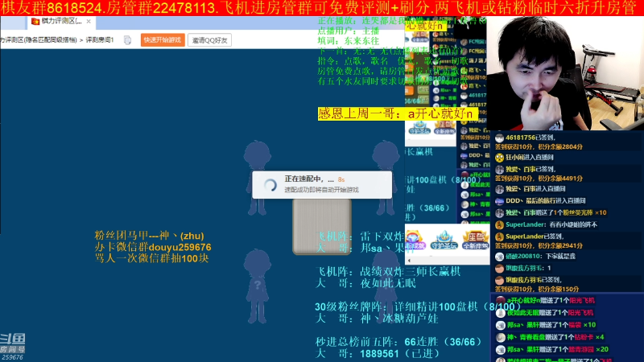Screen dimensions: 644x362
Task: Click avatar beside 夜如此无眠 gift message
Action: click(500, 313)
